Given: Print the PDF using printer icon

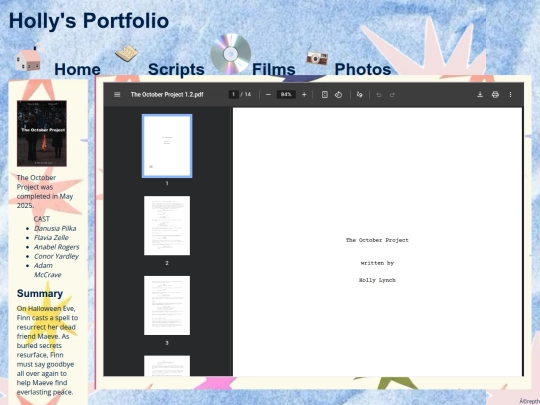Looking at the screenshot, I should coord(495,94).
